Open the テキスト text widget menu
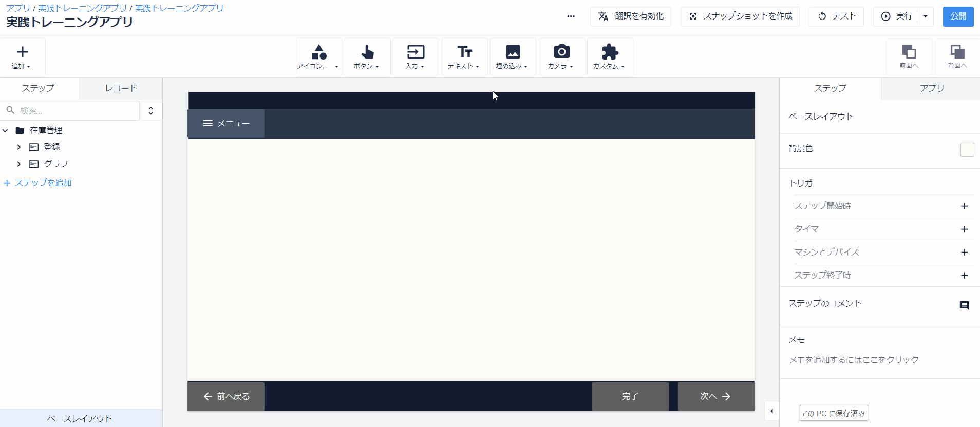The image size is (980, 427). coord(464,56)
